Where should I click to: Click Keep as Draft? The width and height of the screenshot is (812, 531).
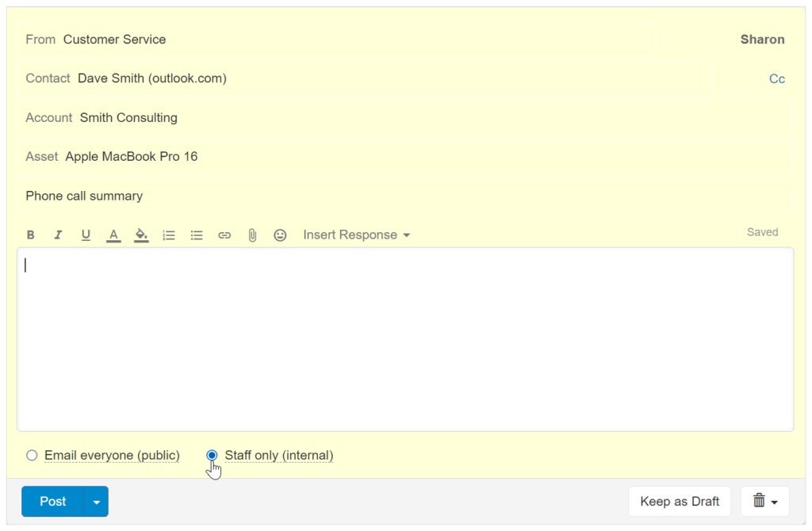[x=679, y=501]
